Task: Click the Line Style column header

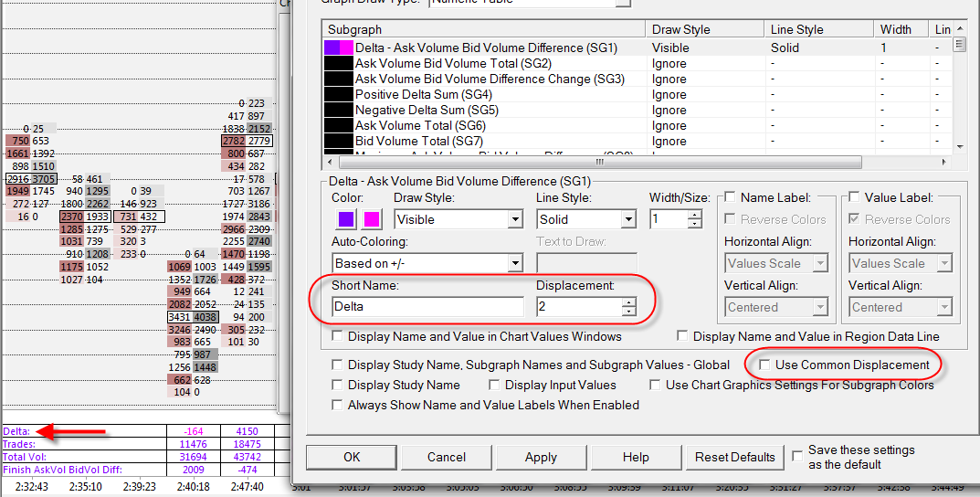Action: click(x=818, y=29)
